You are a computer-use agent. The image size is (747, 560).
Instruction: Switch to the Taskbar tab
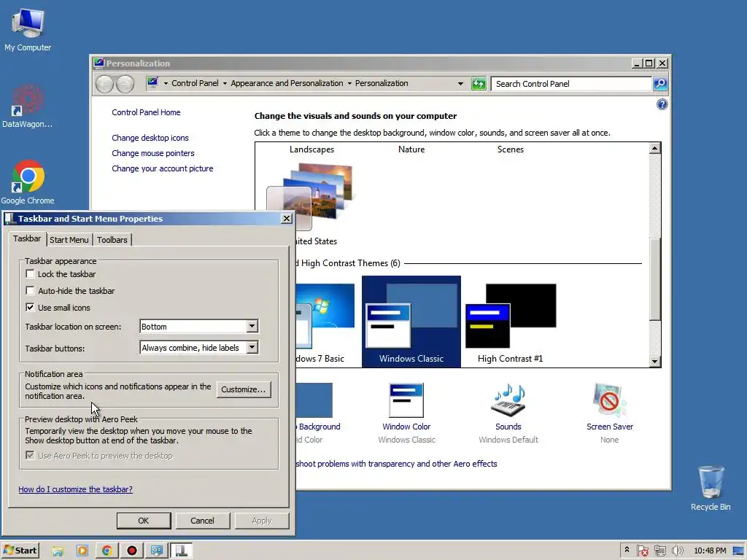pyautogui.click(x=27, y=238)
